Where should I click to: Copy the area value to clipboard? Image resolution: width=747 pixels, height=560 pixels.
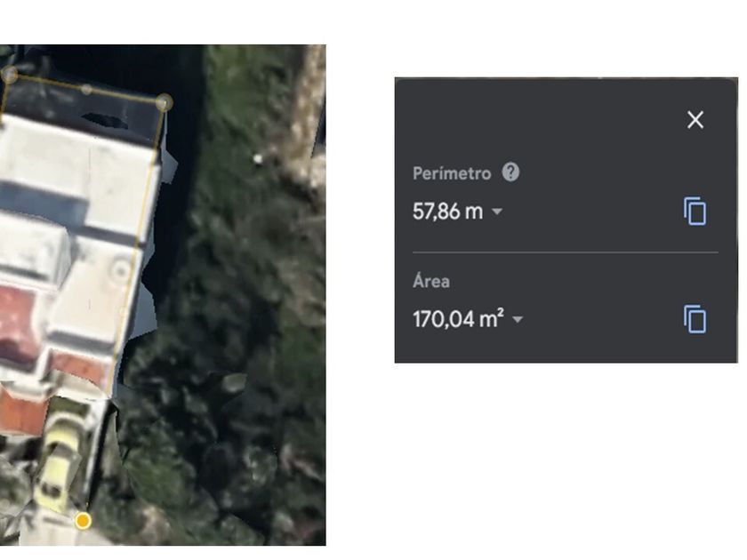[695, 318]
